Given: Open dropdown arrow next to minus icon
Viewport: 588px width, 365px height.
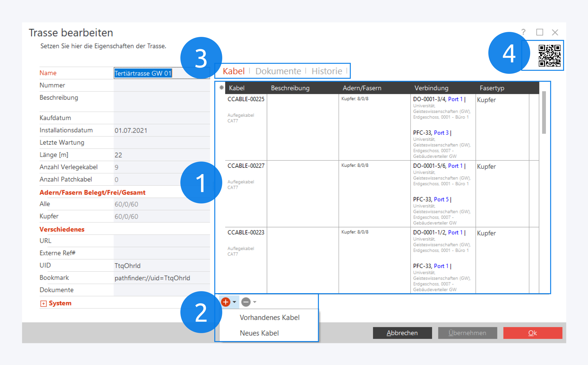Looking at the screenshot, I should 255,302.
